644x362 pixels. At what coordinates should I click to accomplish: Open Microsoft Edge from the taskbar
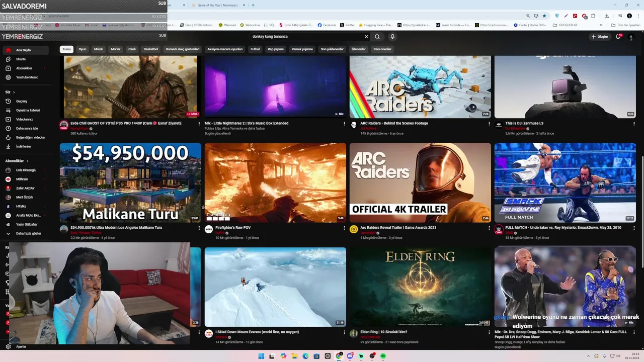point(305,356)
